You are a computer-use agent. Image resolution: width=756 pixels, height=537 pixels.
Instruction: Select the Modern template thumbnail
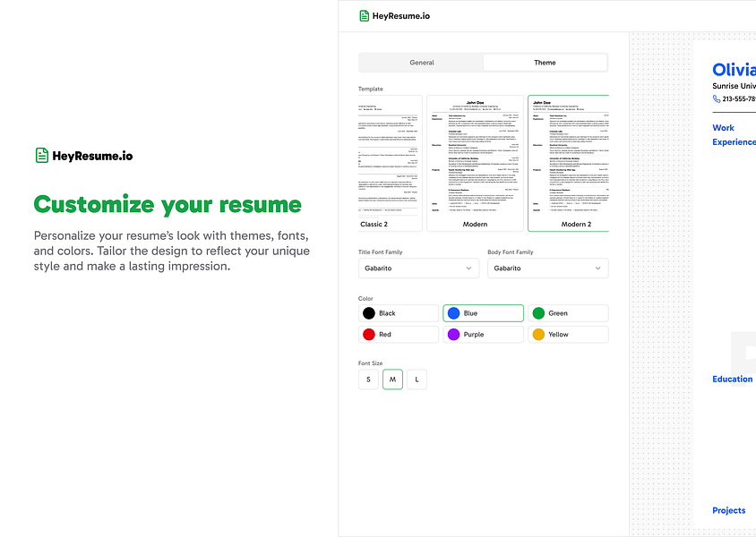point(475,161)
